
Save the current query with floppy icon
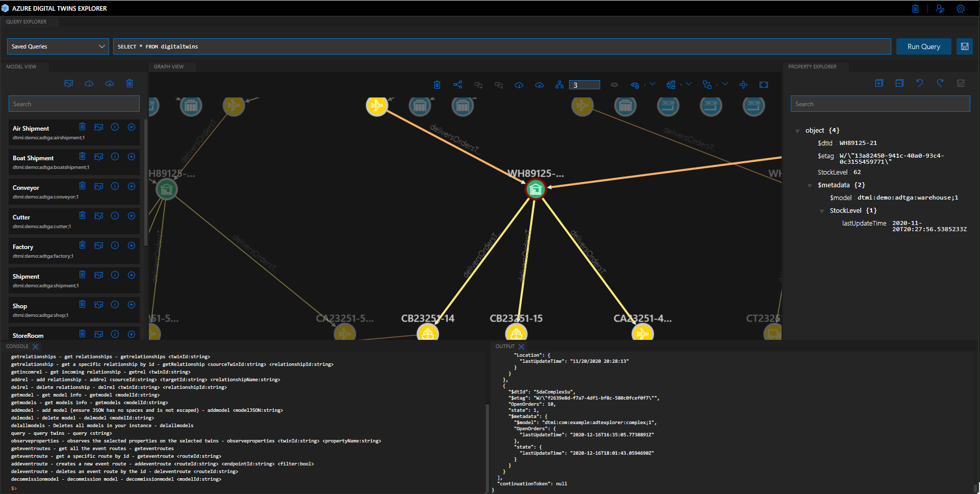[x=965, y=46]
